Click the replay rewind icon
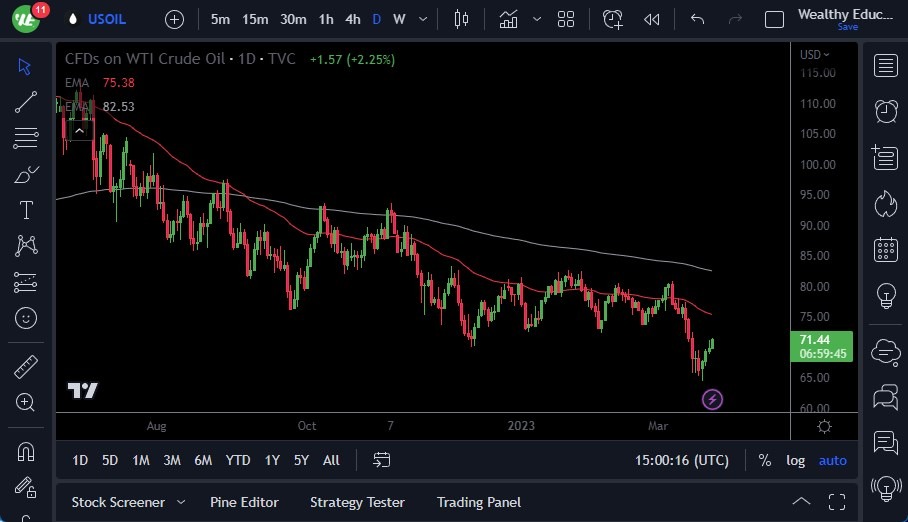Image resolution: width=908 pixels, height=522 pixels. pos(652,19)
